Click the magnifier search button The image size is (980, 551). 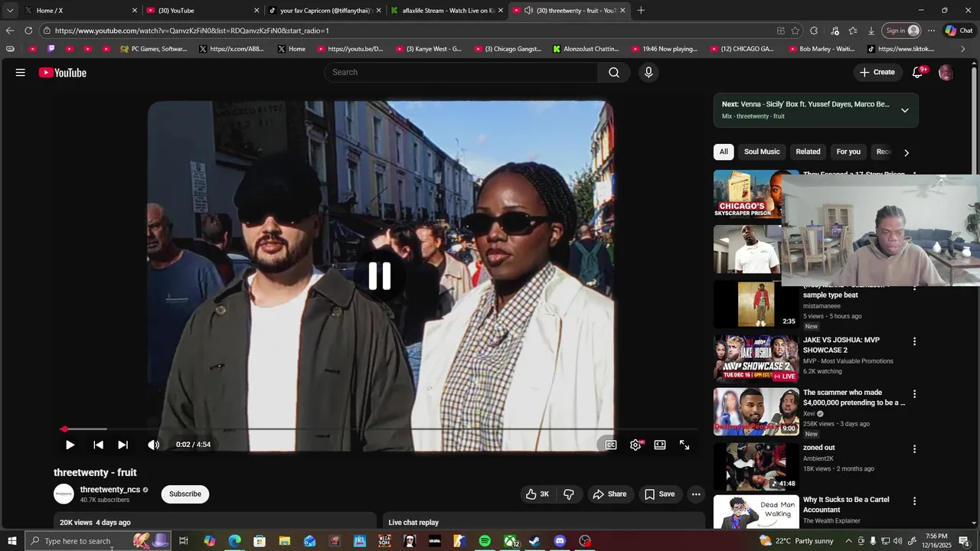click(614, 73)
